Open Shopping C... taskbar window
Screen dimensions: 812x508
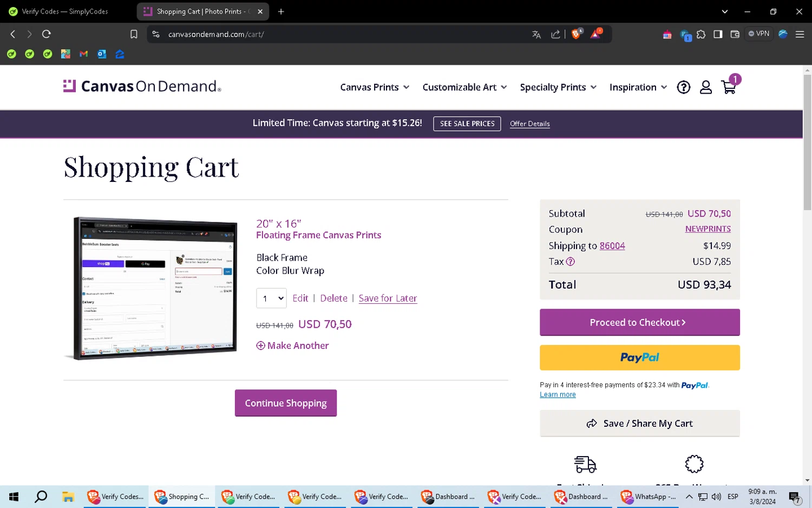pyautogui.click(x=182, y=497)
